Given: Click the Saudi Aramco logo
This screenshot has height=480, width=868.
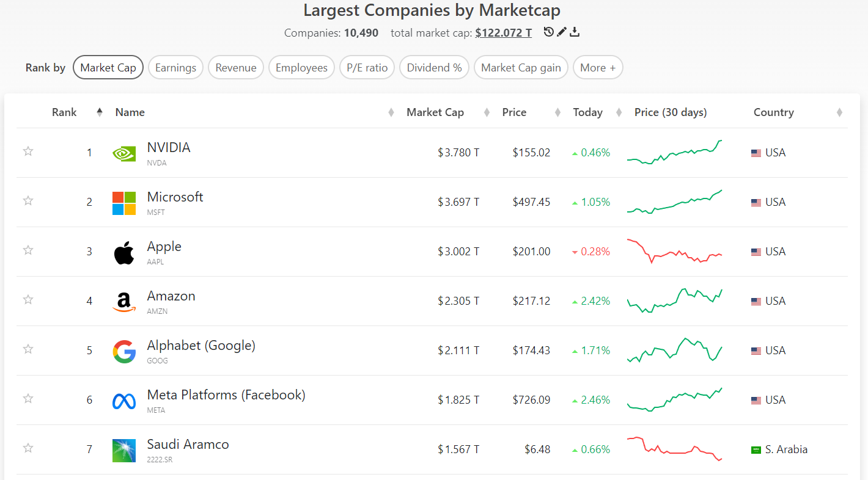Looking at the screenshot, I should tap(124, 450).
